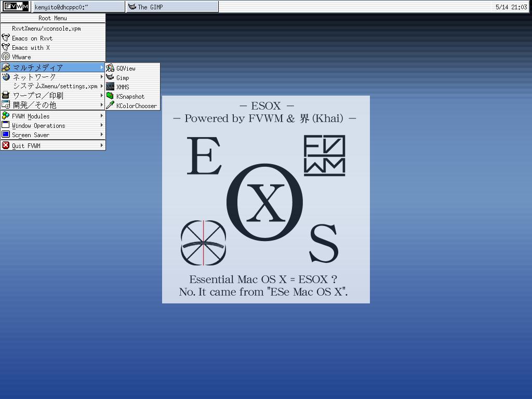
Task: Open the Screen Saver menu entry
Action: click(x=31, y=135)
